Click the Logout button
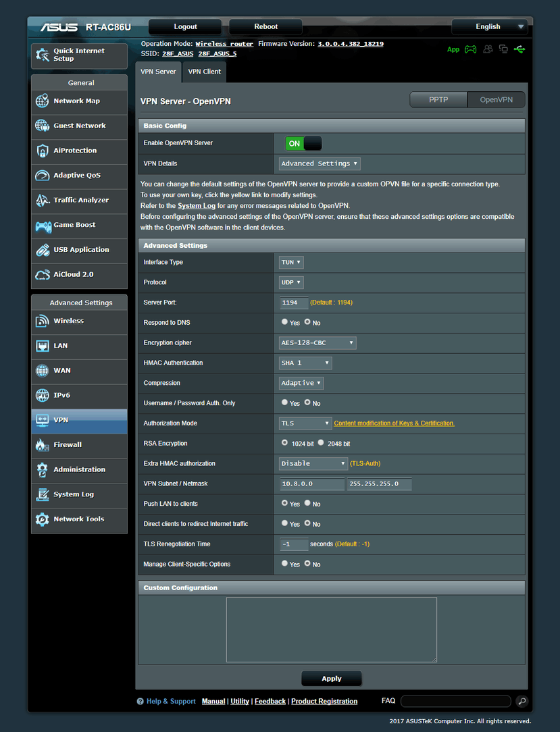This screenshot has width=560, height=732. pos(185,26)
